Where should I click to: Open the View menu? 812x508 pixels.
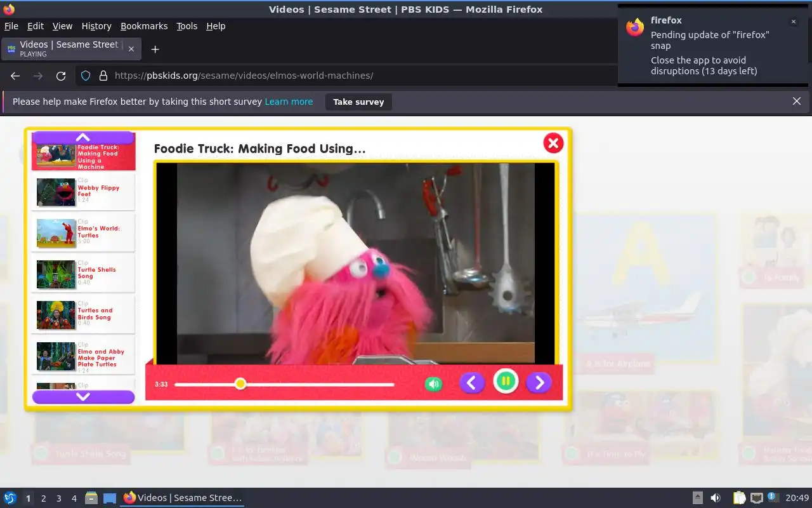click(x=62, y=26)
